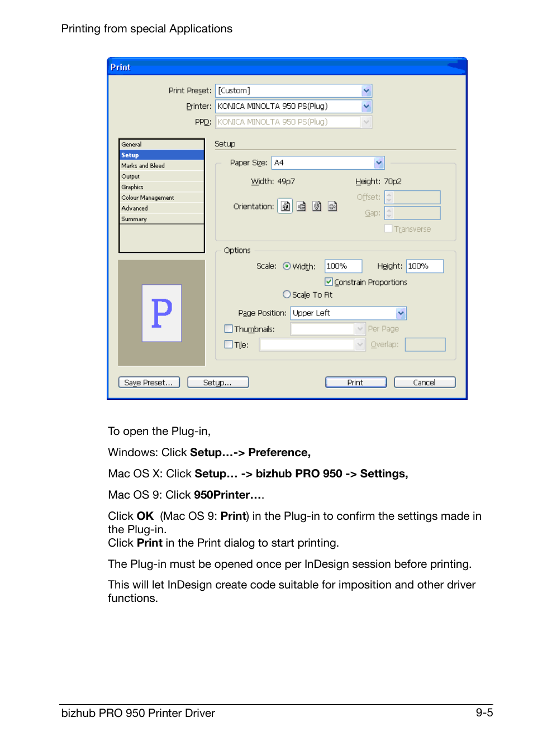Click the Setup... button

(x=218, y=382)
